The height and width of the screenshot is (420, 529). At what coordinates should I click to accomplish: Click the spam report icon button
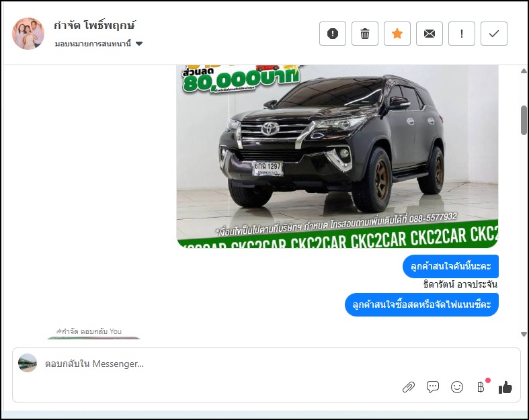(x=332, y=34)
